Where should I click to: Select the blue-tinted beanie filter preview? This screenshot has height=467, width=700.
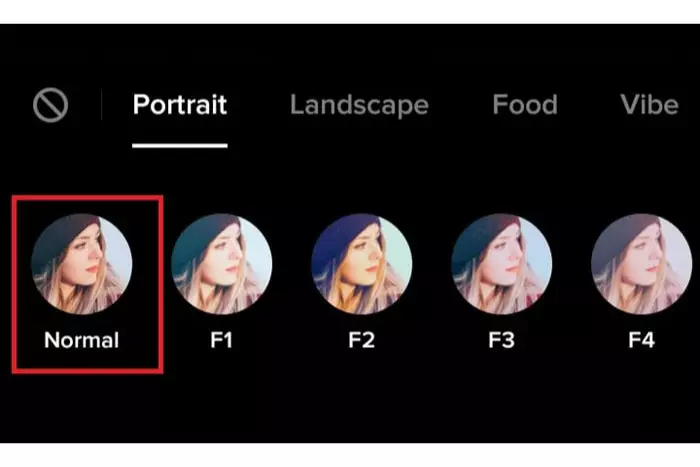(362, 264)
